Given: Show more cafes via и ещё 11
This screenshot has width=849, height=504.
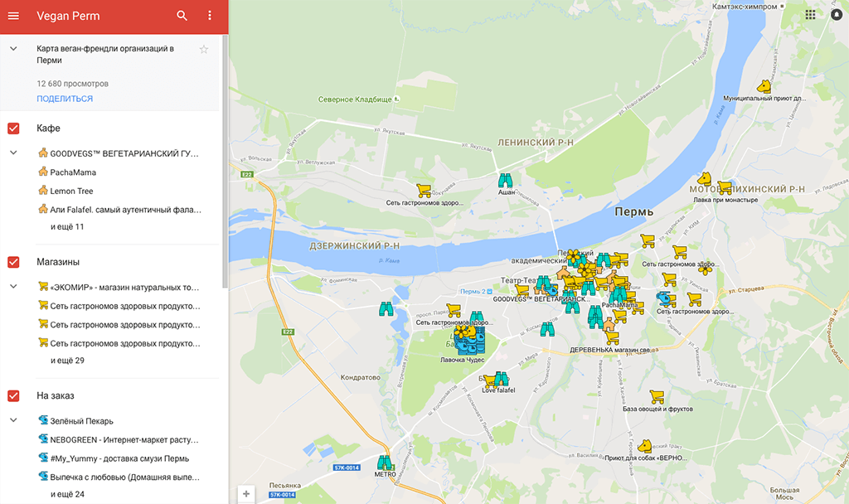Looking at the screenshot, I should pyautogui.click(x=67, y=226).
